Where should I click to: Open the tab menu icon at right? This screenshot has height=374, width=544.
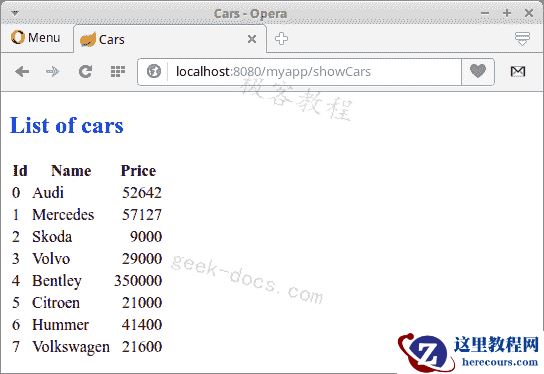(522, 39)
